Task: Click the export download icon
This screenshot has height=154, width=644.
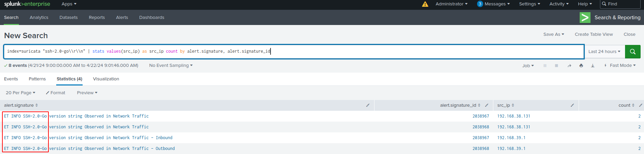Action: click(593, 66)
